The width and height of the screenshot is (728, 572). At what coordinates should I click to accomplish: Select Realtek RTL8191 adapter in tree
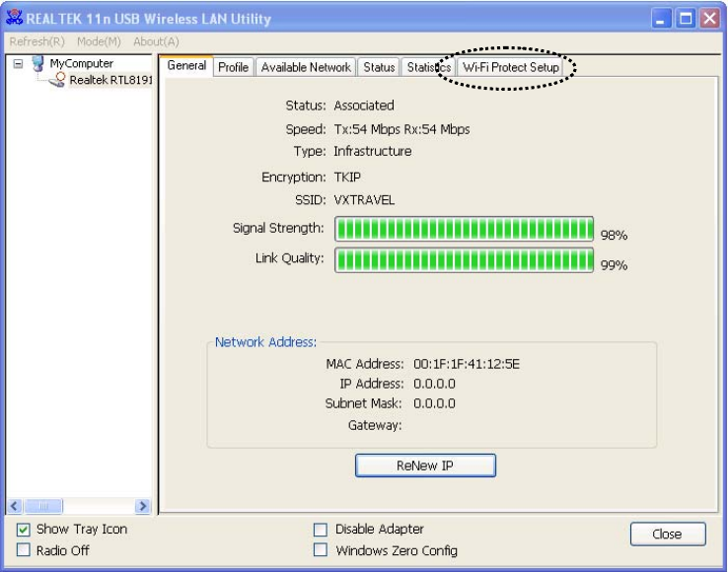(110, 80)
